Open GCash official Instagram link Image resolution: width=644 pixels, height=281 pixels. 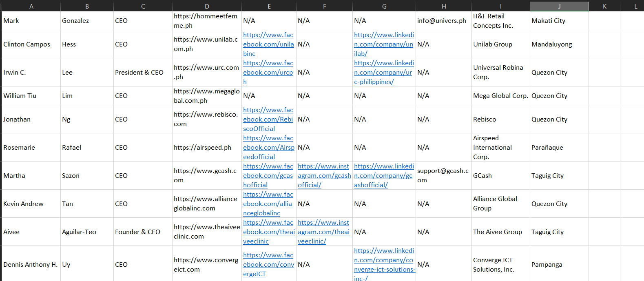[x=324, y=175]
